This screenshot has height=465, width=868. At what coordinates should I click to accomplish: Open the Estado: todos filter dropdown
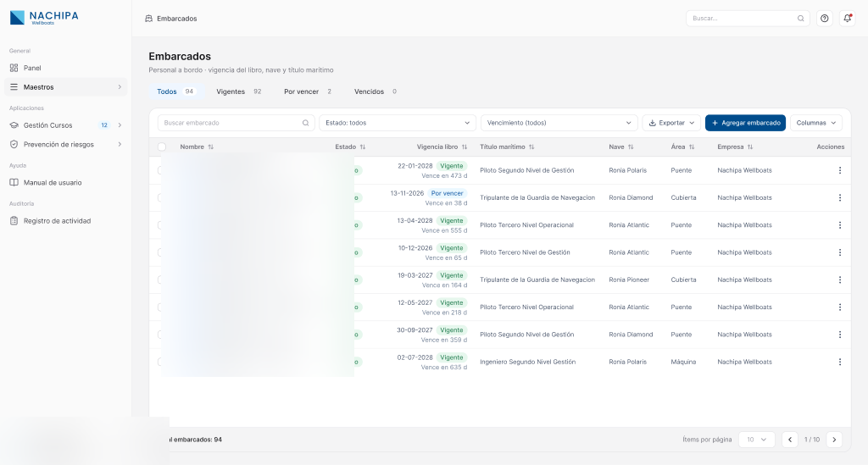click(398, 123)
